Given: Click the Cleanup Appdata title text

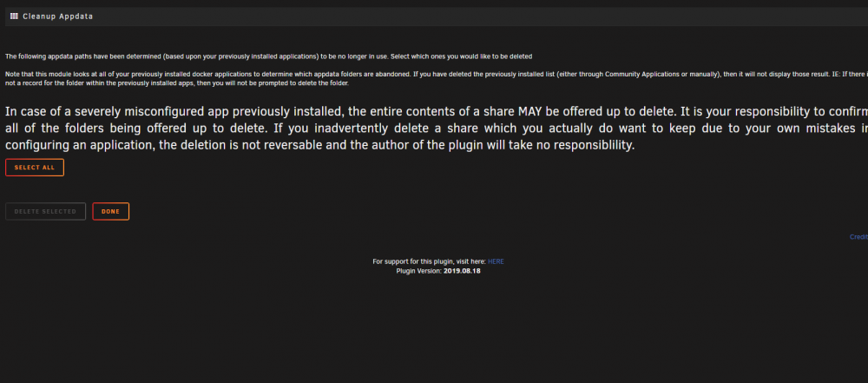Looking at the screenshot, I should (57, 17).
